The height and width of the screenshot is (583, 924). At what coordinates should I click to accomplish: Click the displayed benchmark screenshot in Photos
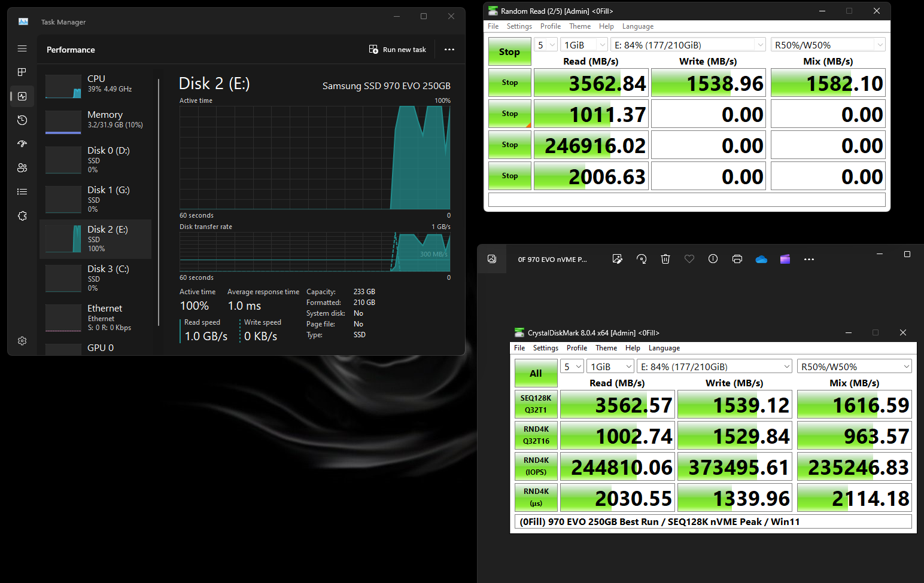pyautogui.click(x=713, y=429)
